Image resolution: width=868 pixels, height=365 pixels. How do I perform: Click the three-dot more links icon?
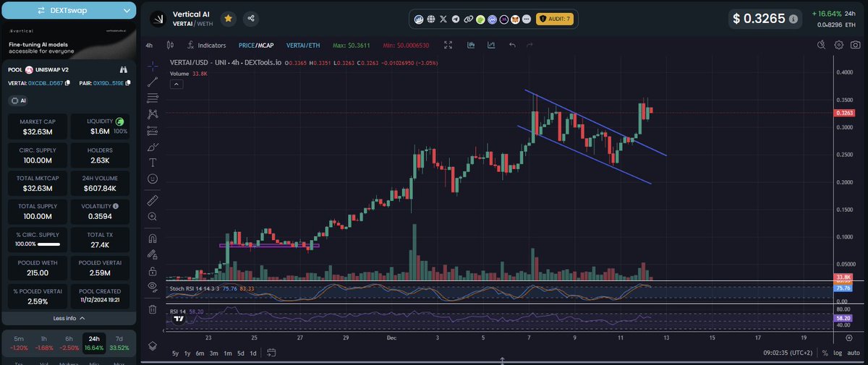(x=526, y=19)
